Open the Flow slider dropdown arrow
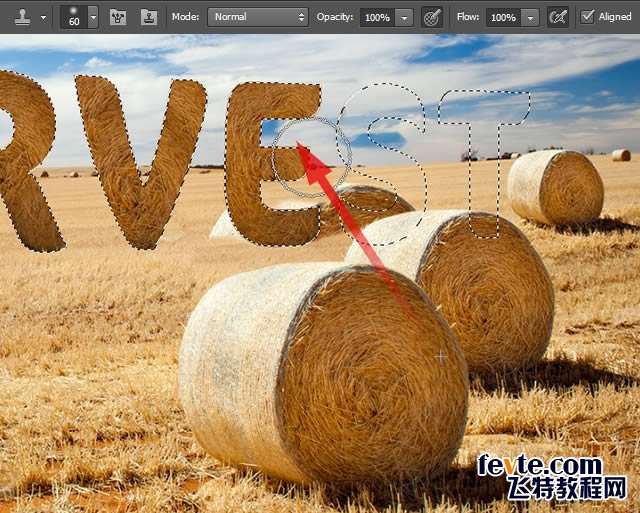This screenshot has width=640, height=513. [530, 18]
